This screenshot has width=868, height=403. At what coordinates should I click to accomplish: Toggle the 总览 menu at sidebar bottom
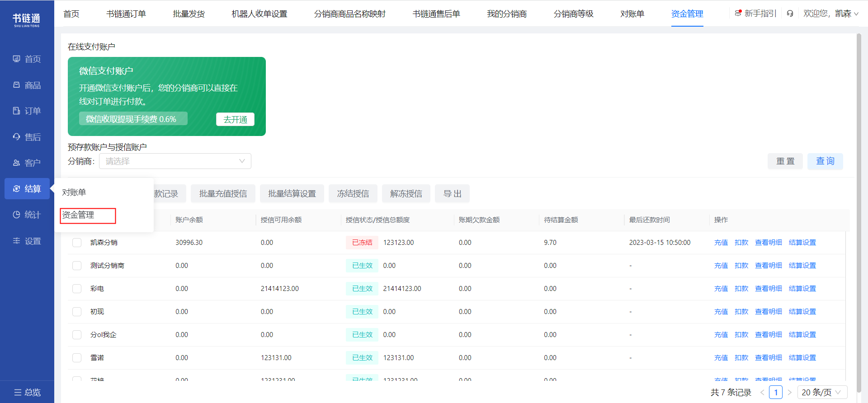tap(27, 392)
